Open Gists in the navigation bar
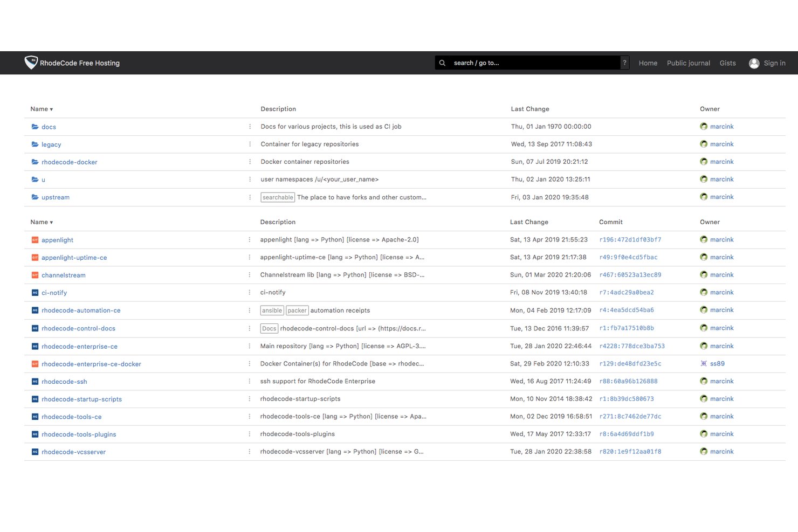Viewport: 798px width, 532px height. [x=727, y=63]
